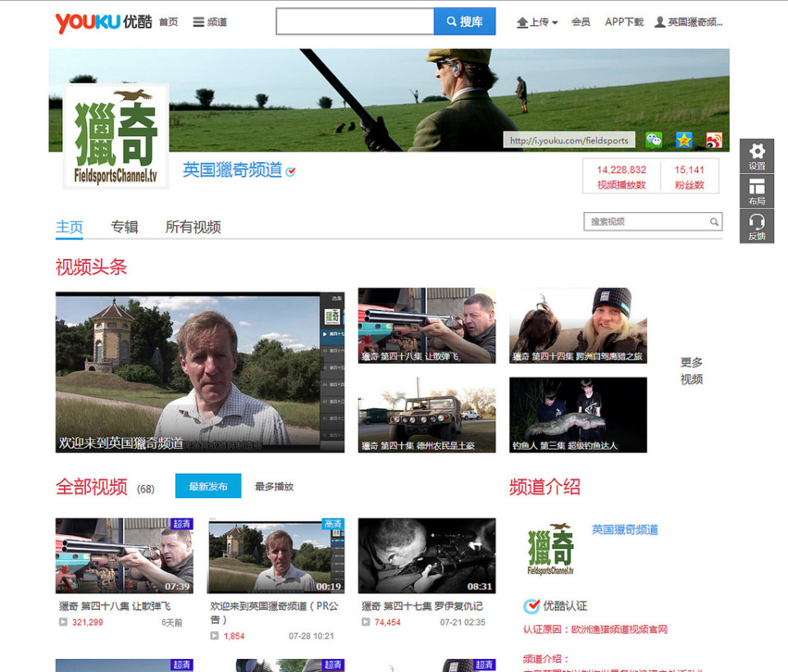Enable the 最新发布 sort option
Screen dimensions: 788x672
point(207,485)
